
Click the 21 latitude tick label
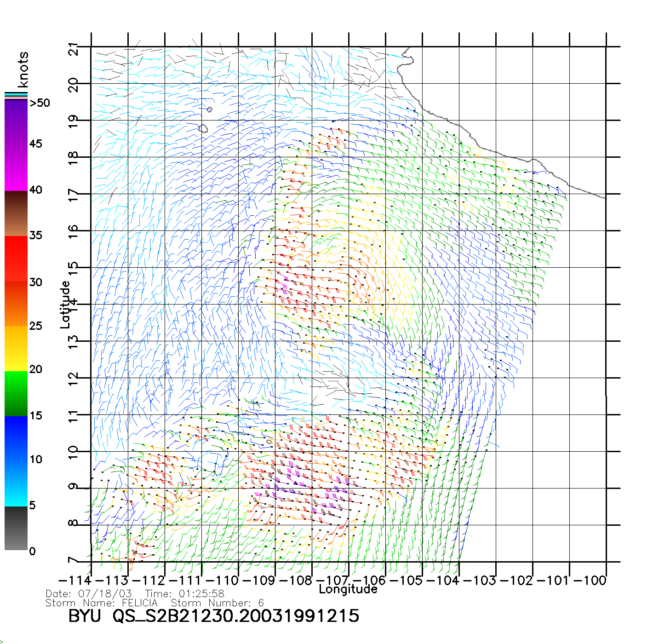pos(74,49)
